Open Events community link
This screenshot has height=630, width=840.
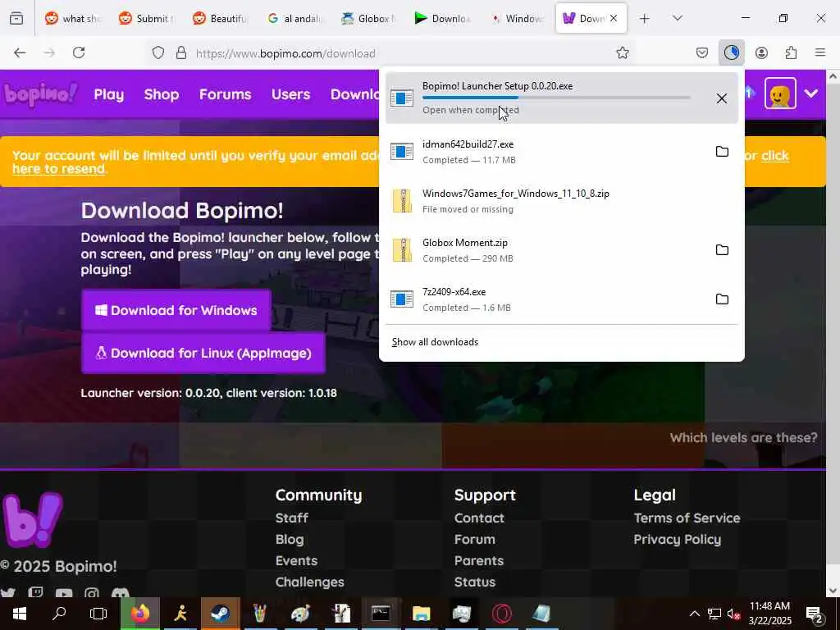point(296,561)
